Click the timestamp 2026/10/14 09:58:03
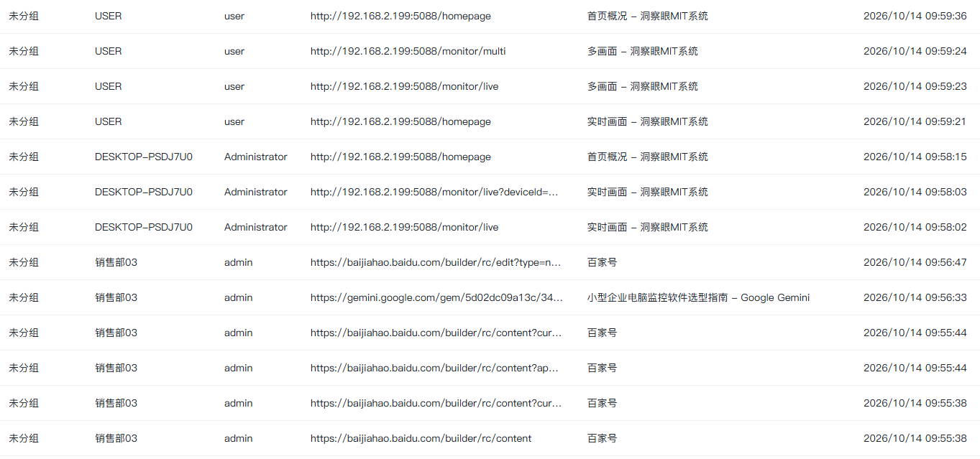The height and width of the screenshot is (459, 980). [915, 192]
